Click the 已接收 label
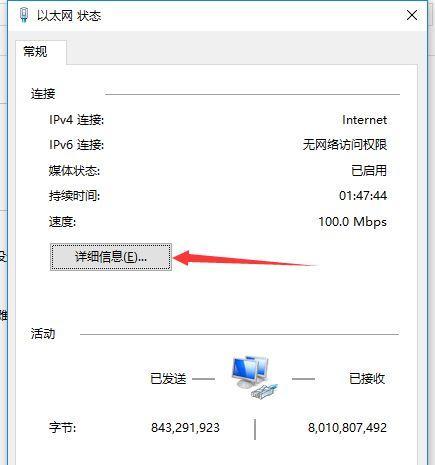This screenshot has height=465, width=435. click(367, 379)
